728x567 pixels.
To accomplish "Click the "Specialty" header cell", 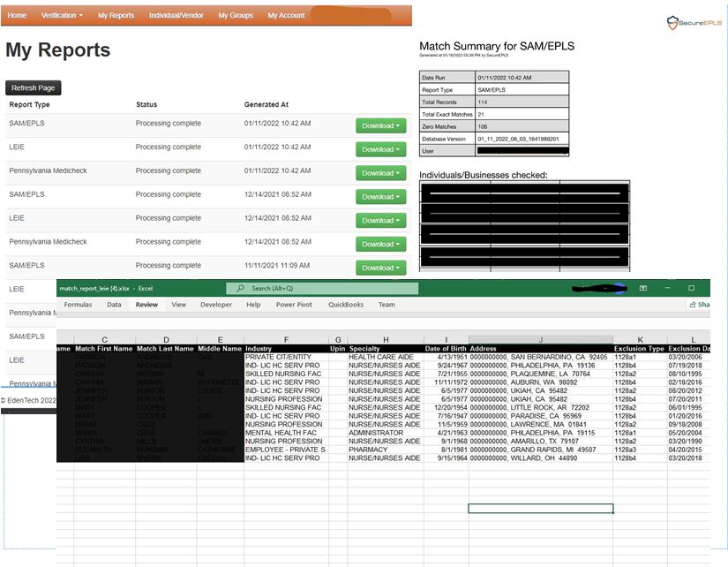I will point(386,349).
